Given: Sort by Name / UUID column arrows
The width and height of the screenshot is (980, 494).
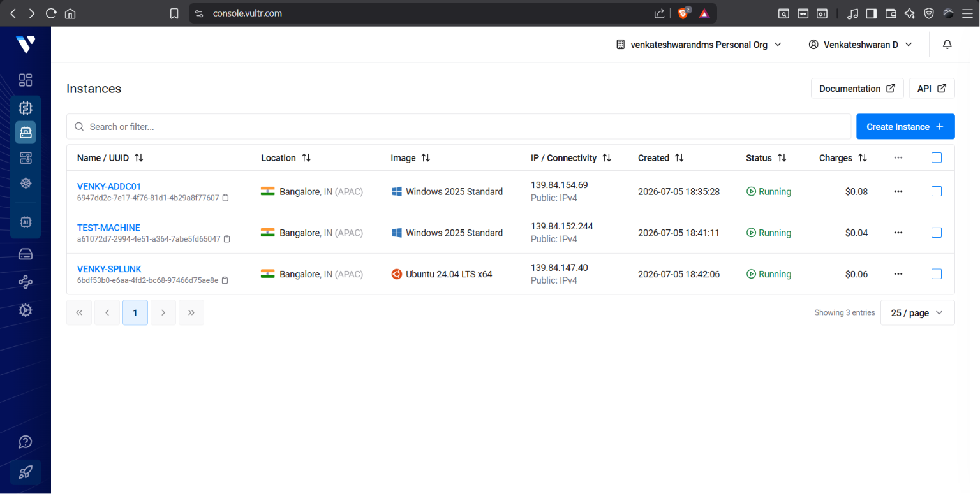Looking at the screenshot, I should coord(138,158).
